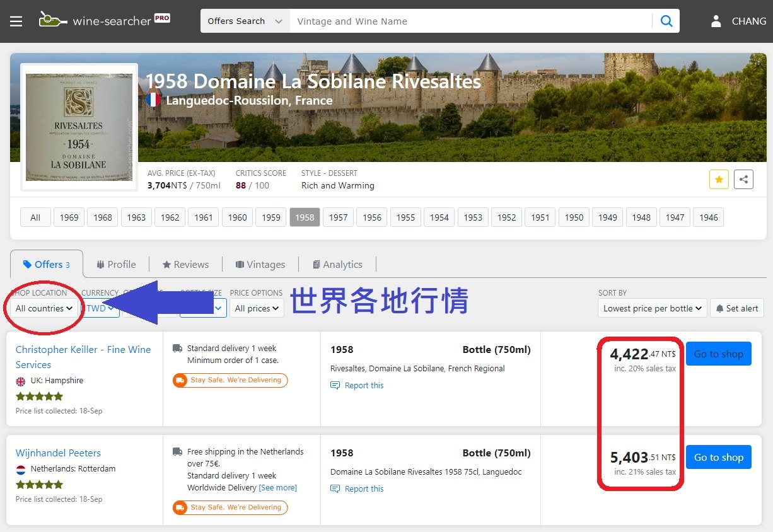
Task: Share this wine via the share icon
Action: [744, 179]
